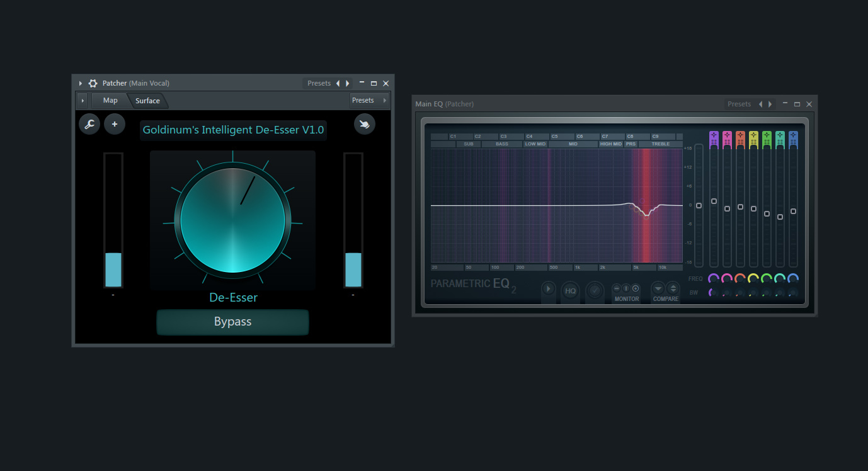Click the yellow band type icon in EQ
Image resolution: width=868 pixels, height=471 pixels.
tap(753, 139)
